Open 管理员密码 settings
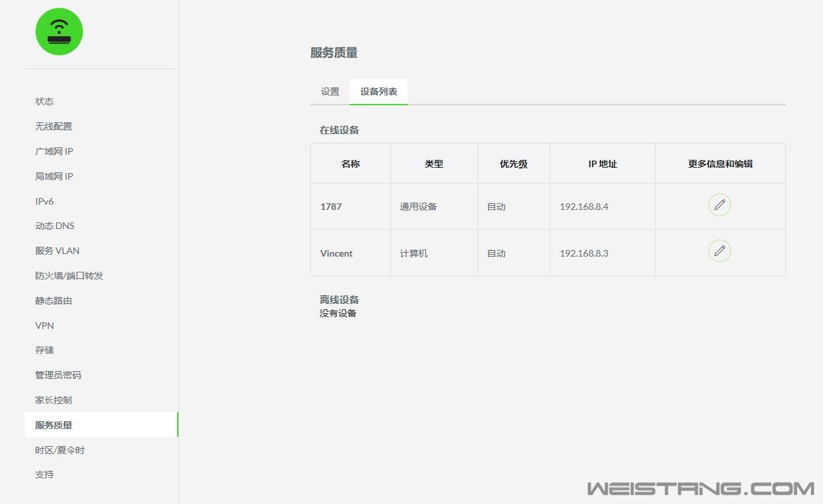This screenshot has height=504, width=823. [x=59, y=375]
